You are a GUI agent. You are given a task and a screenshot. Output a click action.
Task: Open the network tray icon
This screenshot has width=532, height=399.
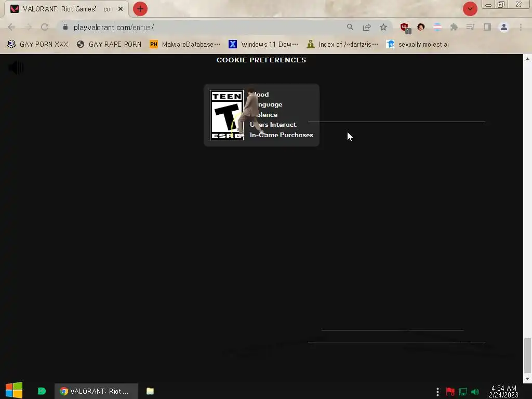[463, 392]
